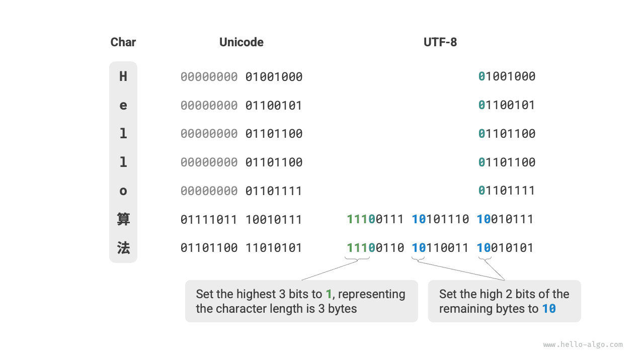The width and height of the screenshot is (644, 362).
Task: Click the UTF-8 byte 11100111
Action: tap(375, 219)
